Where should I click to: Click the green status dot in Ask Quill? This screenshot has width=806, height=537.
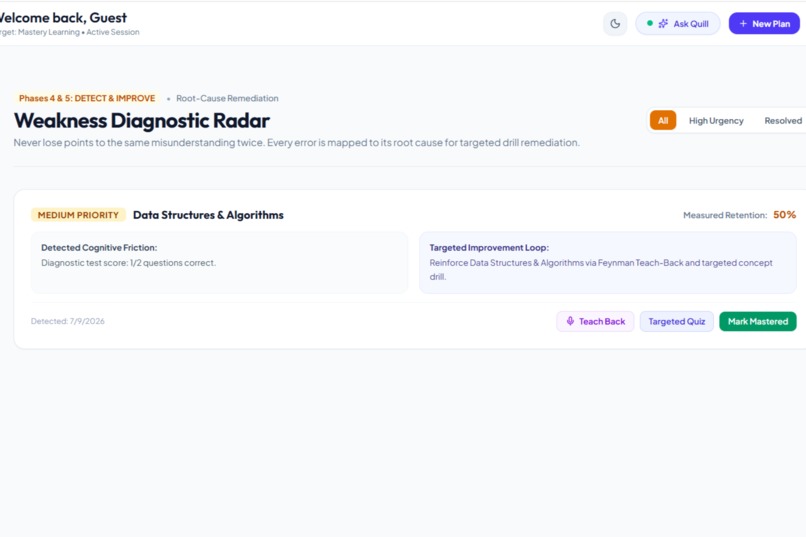[650, 23]
